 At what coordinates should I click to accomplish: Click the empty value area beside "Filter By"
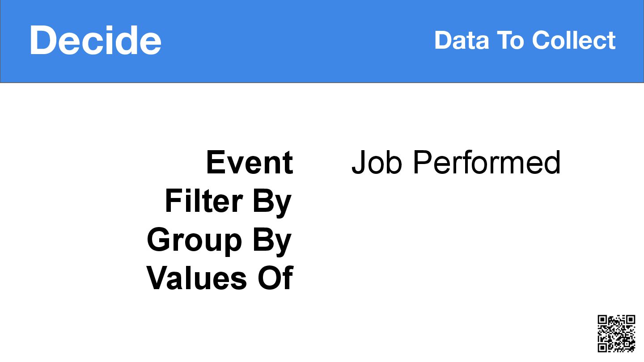456,202
